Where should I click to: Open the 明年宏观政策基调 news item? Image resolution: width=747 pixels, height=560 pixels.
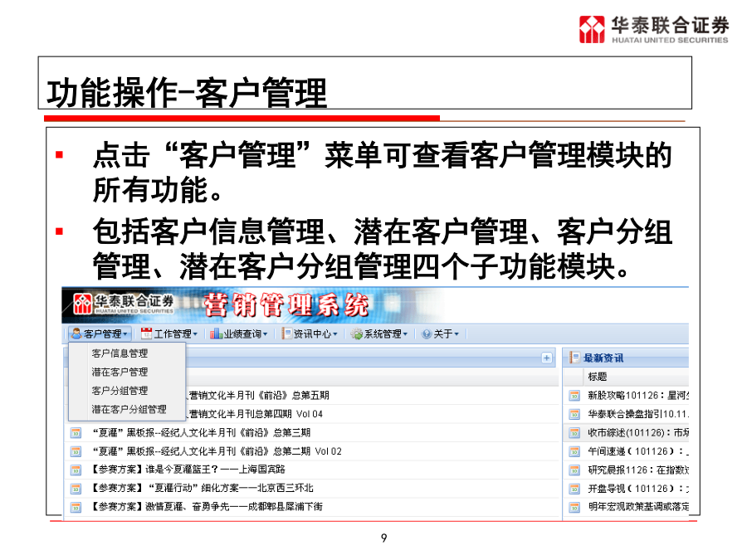638,507
